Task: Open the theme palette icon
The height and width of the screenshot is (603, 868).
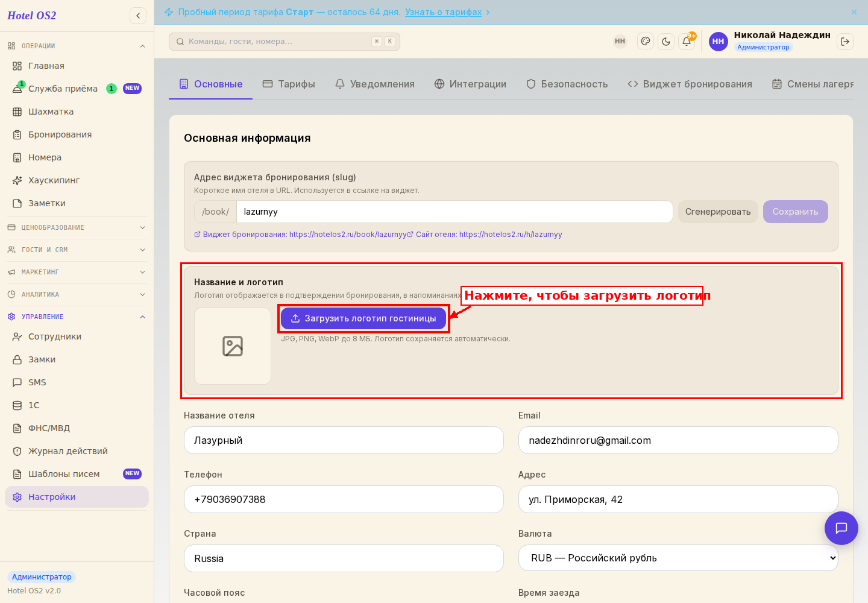Action: (646, 42)
